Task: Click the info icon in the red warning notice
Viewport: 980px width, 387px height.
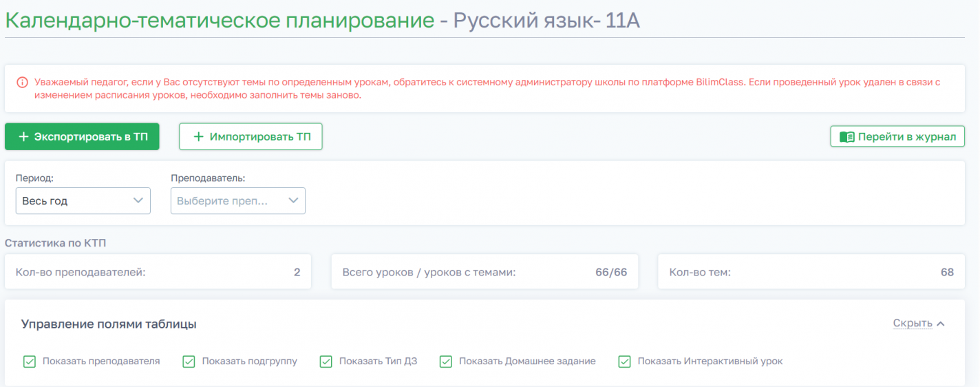Action: pyautogui.click(x=22, y=83)
